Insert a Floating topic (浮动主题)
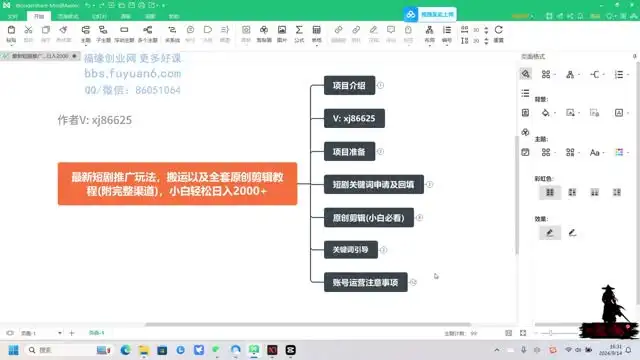The image size is (640, 360). pyautogui.click(x=124, y=33)
